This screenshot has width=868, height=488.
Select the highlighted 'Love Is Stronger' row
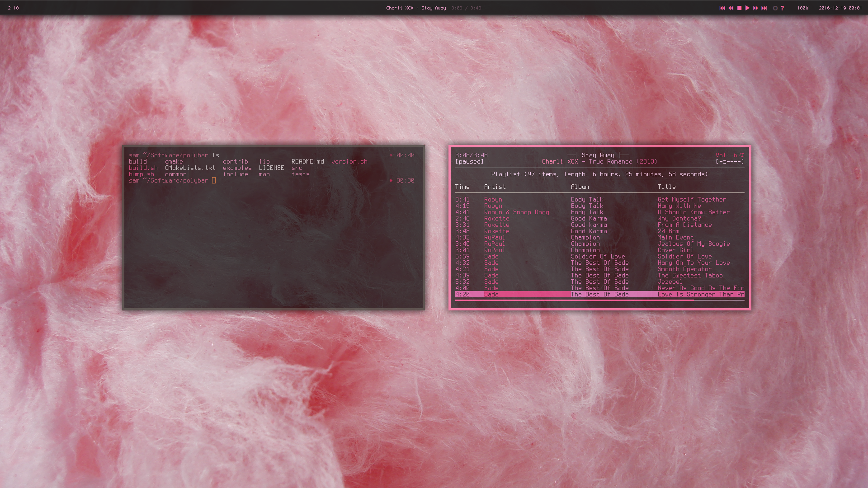coord(599,295)
